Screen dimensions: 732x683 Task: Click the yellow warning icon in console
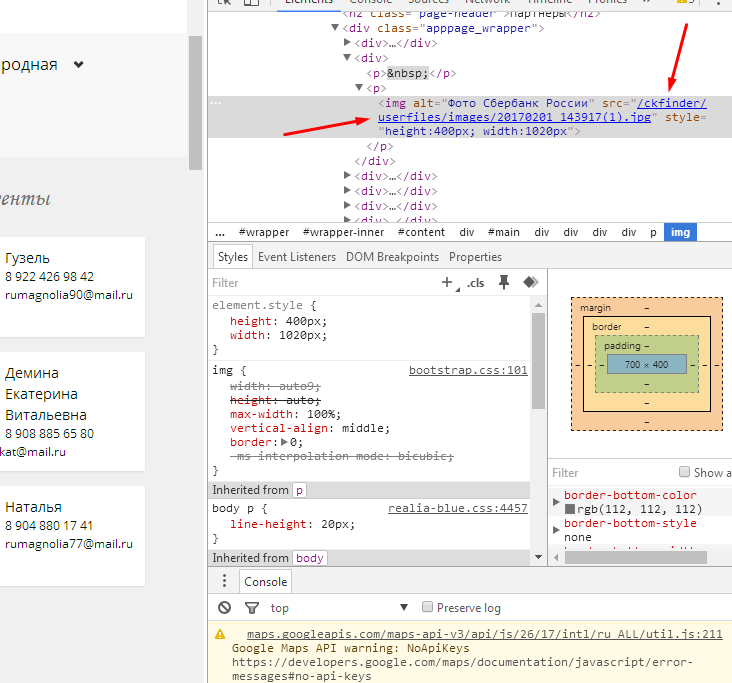click(x=220, y=634)
